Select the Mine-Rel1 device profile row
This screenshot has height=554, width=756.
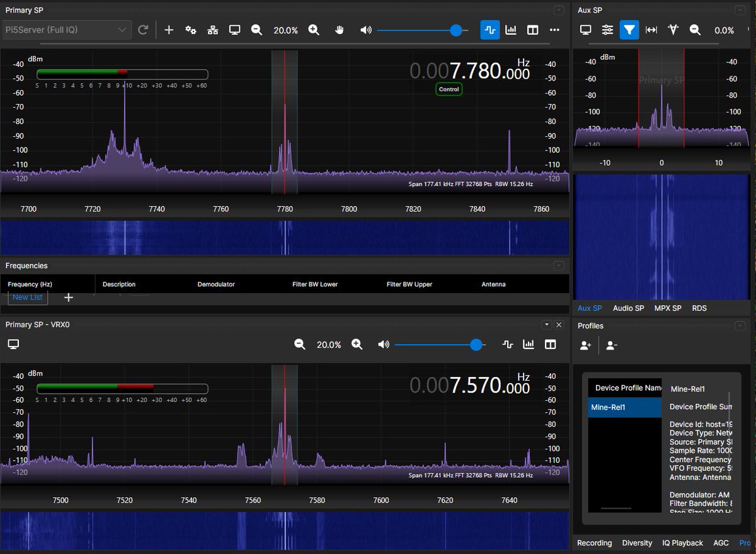[x=625, y=407]
